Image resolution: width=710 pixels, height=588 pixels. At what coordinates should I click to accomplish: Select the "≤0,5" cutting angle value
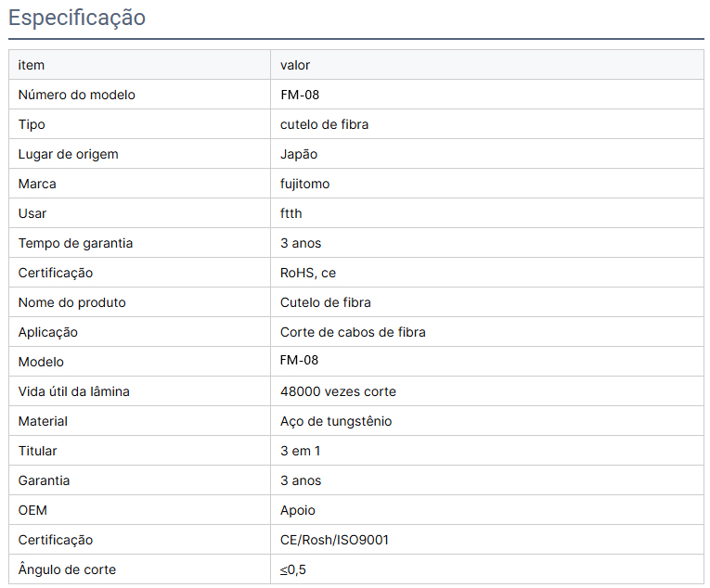[x=293, y=569]
